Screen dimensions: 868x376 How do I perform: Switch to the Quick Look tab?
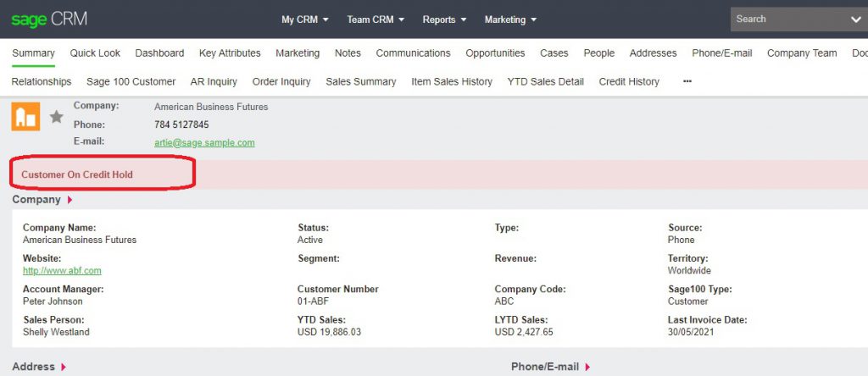95,53
